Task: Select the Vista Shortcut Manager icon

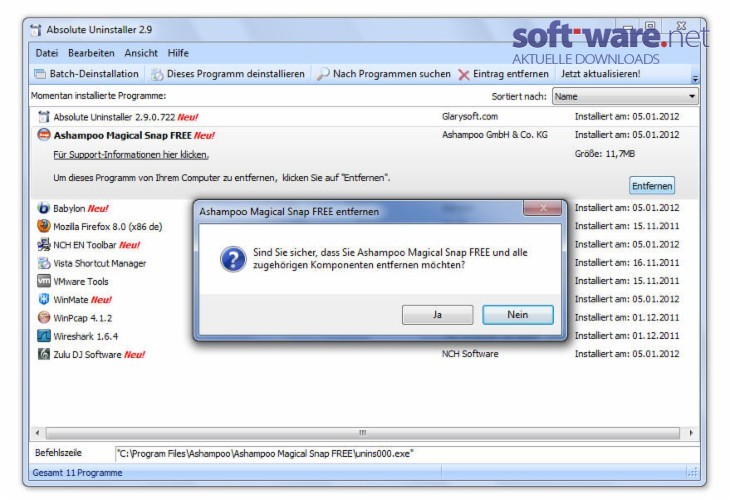Action: click(x=44, y=263)
